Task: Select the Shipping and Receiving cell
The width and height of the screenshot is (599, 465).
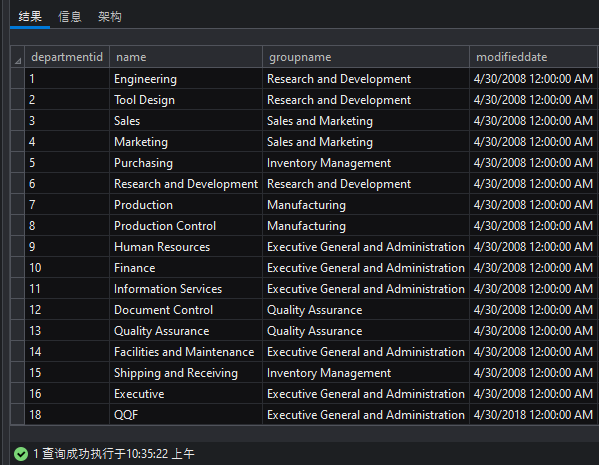Action: click(186, 373)
